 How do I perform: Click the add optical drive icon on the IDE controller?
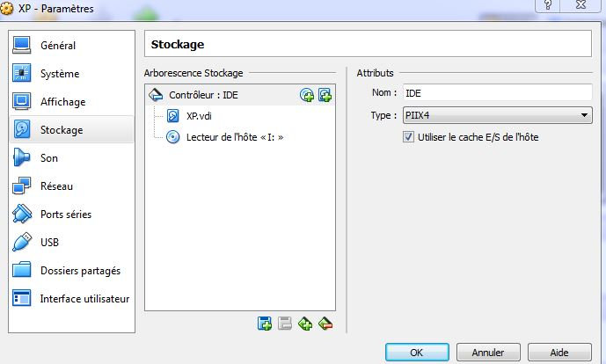[x=307, y=95]
